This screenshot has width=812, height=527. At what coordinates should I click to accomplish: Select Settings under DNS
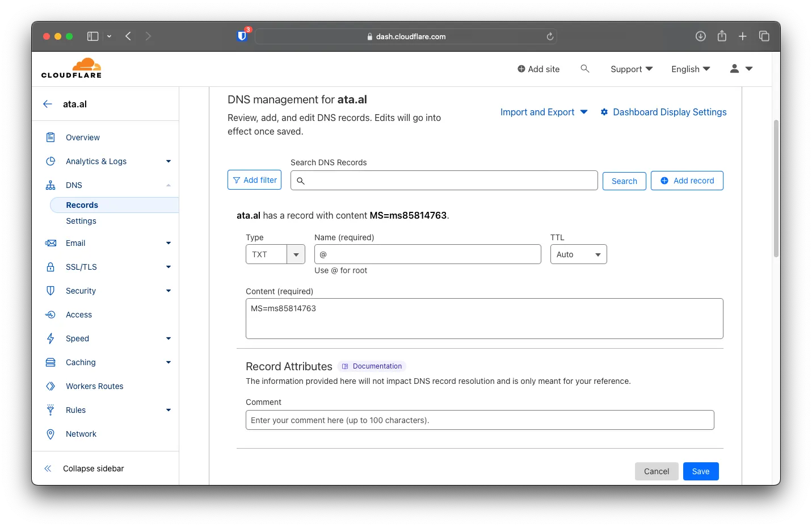[x=81, y=221]
